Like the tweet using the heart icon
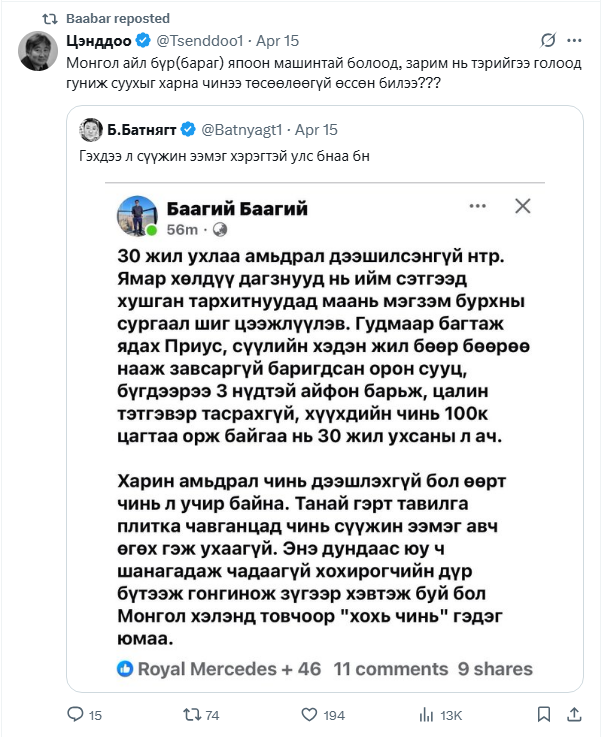Image resolution: width=613 pixels, height=737 pixels. click(323, 715)
